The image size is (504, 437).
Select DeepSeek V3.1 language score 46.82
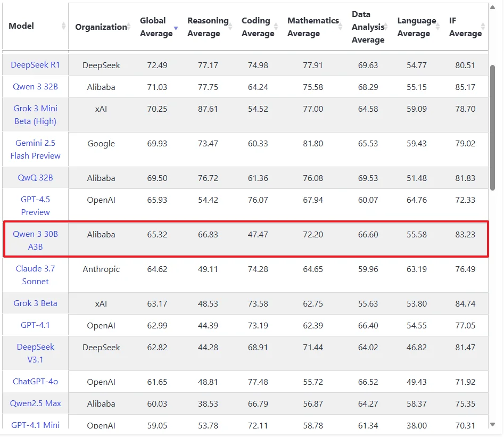tap(417, 348)
